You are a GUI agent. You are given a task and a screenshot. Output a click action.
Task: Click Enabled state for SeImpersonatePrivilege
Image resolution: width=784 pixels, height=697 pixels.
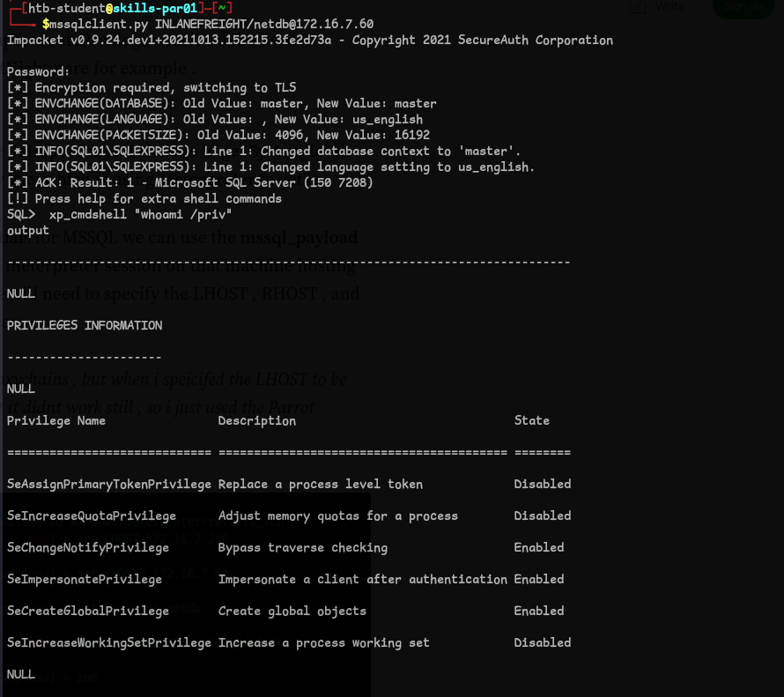539,579
